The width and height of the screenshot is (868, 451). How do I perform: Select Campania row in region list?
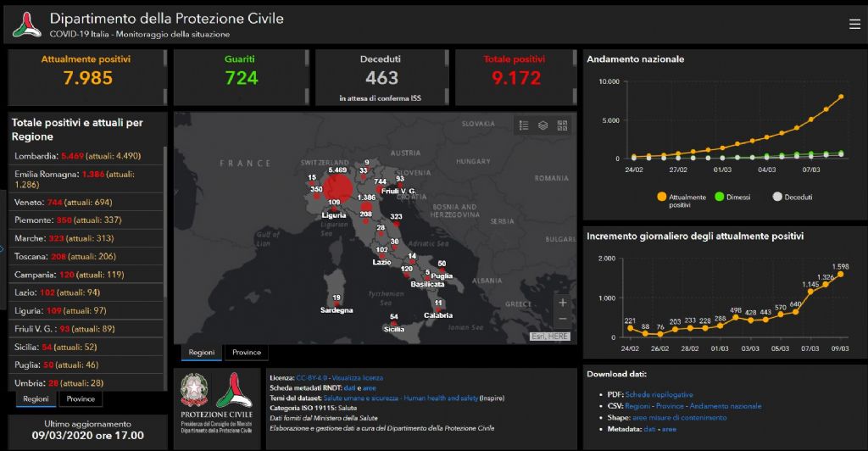[86, 275]
